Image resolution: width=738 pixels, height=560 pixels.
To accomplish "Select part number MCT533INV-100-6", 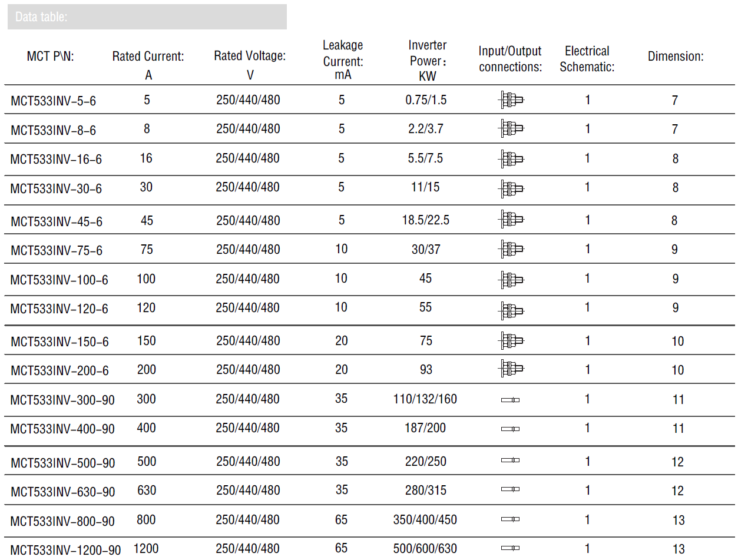I will pos(59,280).
